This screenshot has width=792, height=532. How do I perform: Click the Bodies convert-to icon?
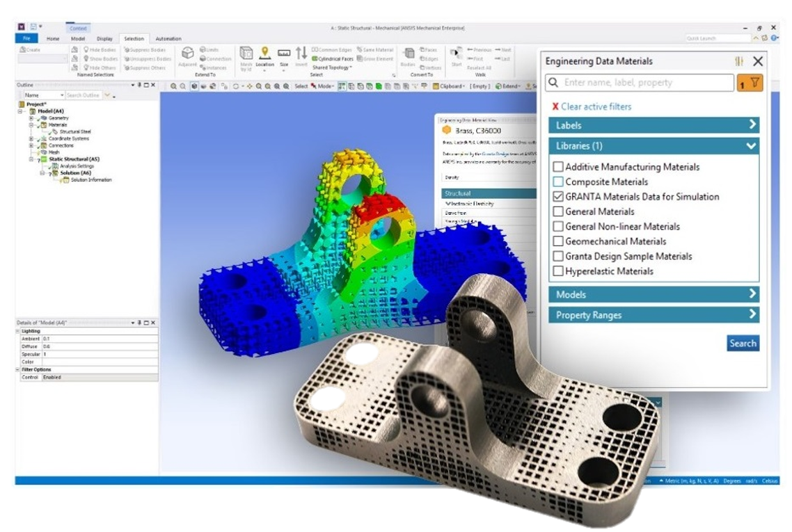pos(408,54)
